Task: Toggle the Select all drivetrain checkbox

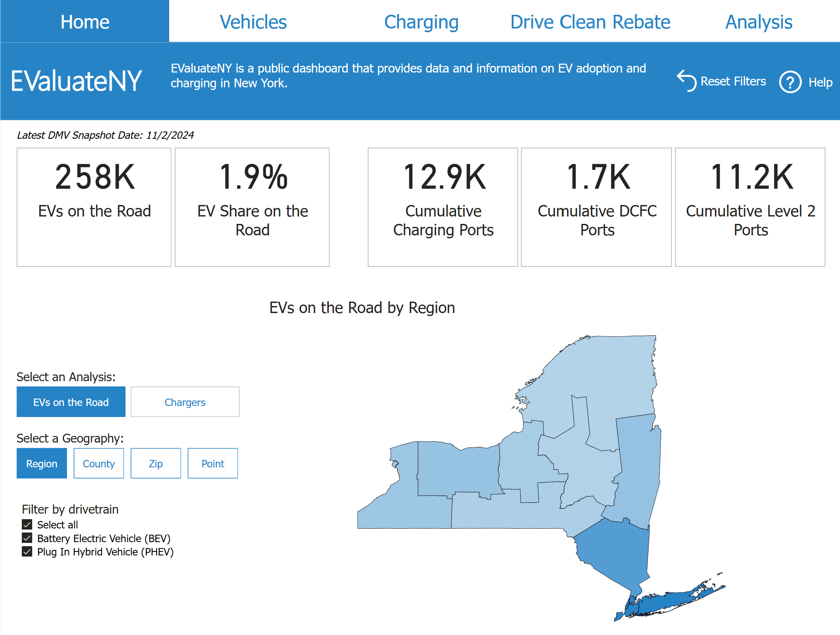Action: (27, 525)
